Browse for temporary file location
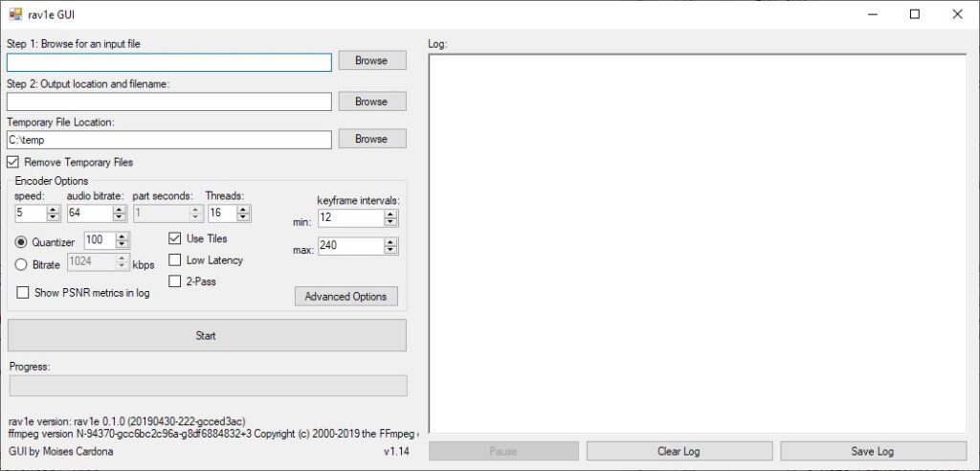This screenshot has width=980, height=471. [x=372, y=139]
